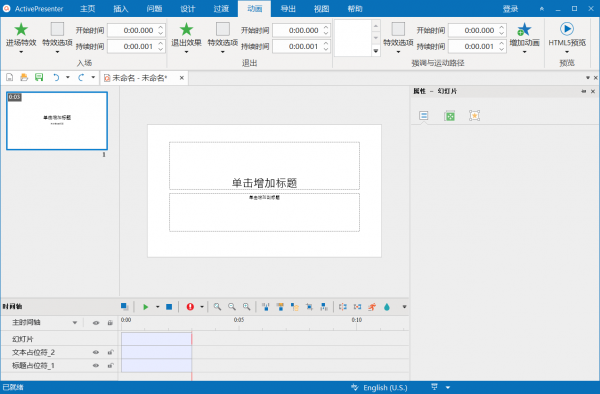Expand 特效选项 dropdown in 退出 group
This screenshot has height=394, width=600.
click(222, 52)
